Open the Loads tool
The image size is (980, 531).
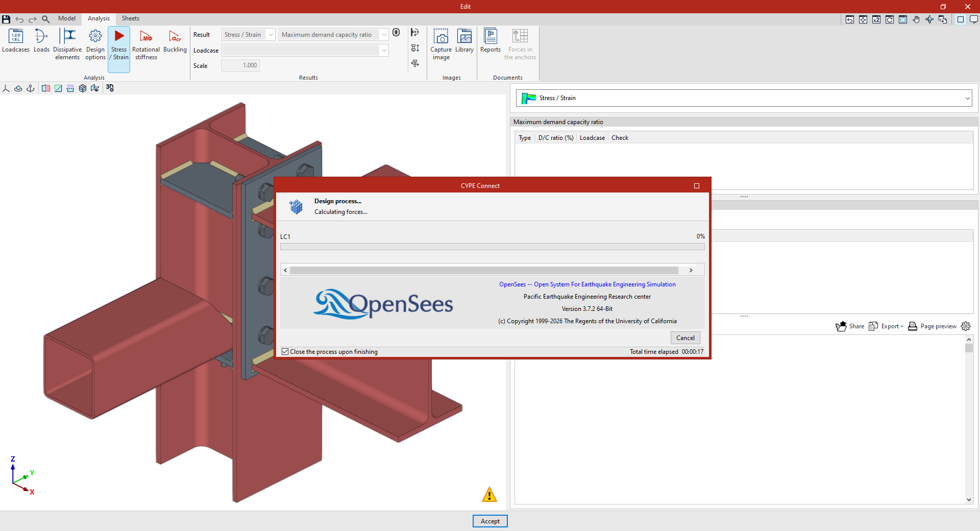[x=41, y=41]
